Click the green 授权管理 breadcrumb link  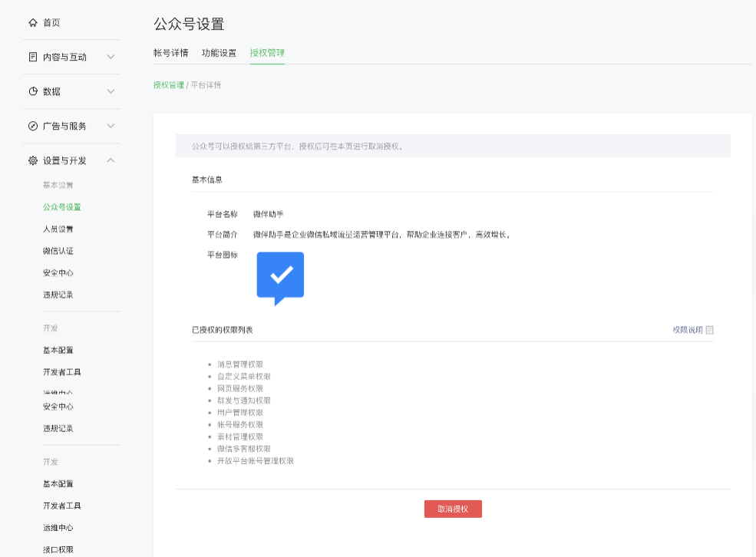click(x=169, y=85)
